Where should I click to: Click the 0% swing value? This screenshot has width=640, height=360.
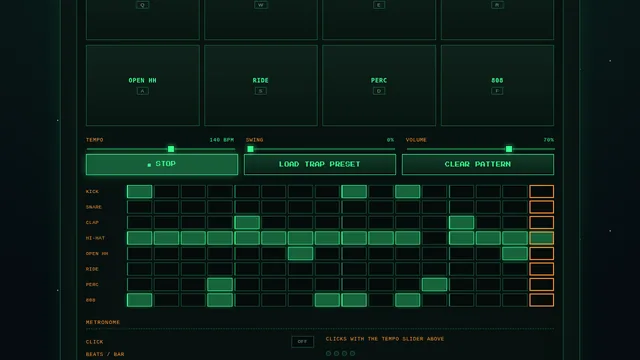point(390,140)
